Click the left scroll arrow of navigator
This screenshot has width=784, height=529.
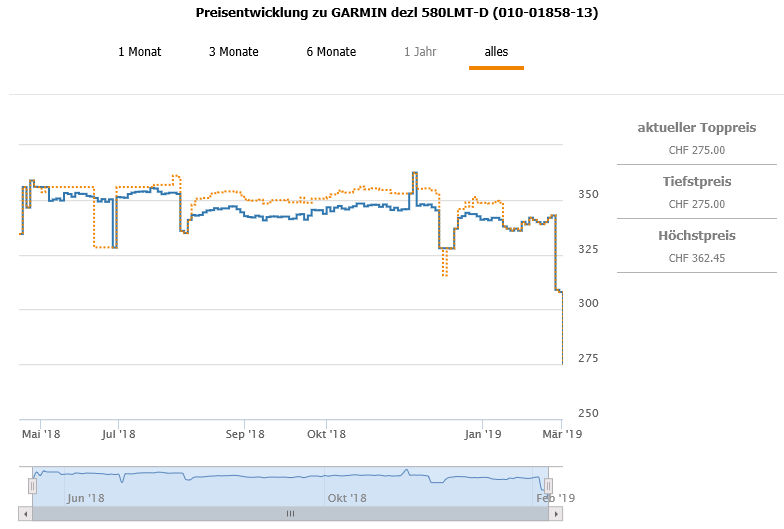tap(27, 514)
